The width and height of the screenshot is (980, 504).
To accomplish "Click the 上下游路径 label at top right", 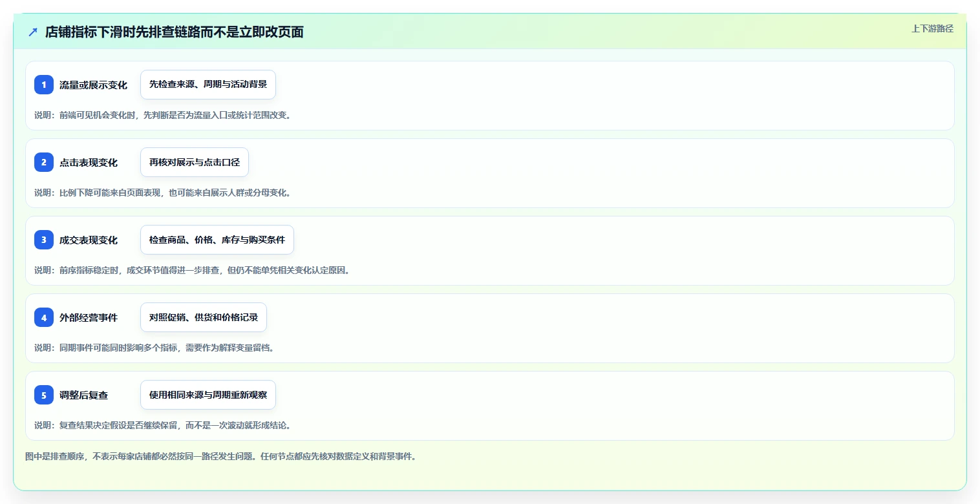I will 932,28.
